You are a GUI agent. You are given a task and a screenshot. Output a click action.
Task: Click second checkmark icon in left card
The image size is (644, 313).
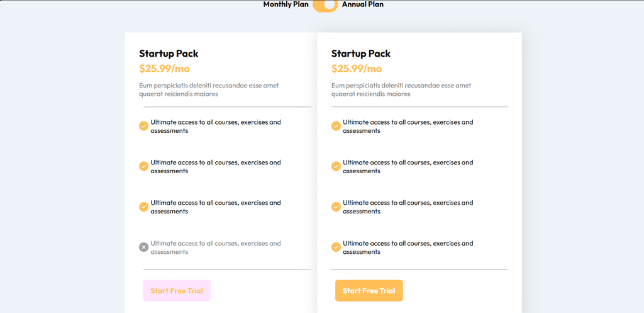(x=144, y=166)
